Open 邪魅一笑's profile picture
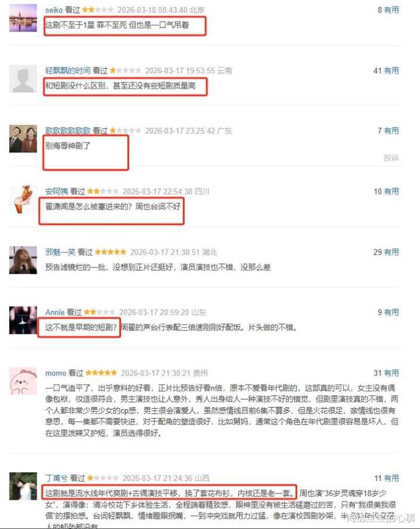Screen dimensions: 420x529 pyautogui.click(x=23, y=260)
